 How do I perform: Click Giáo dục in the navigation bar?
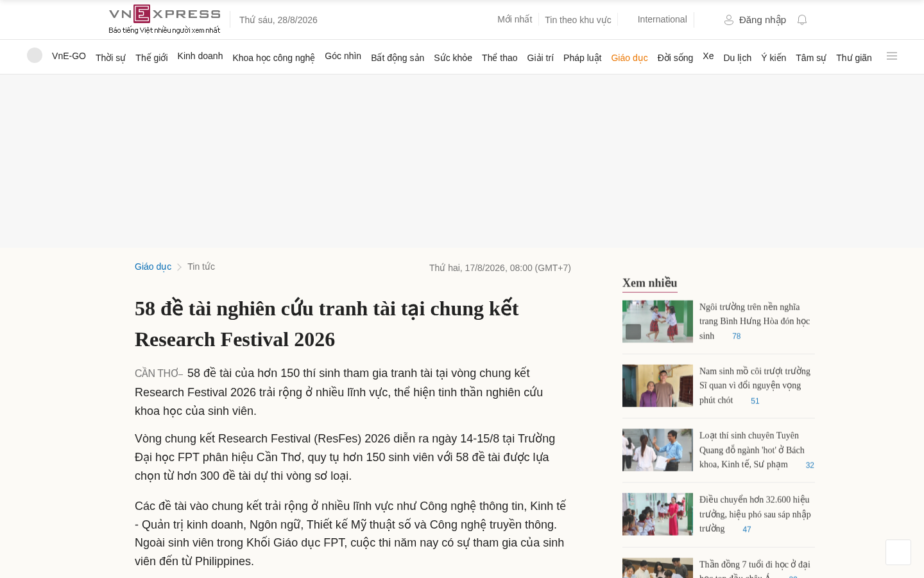click(629, 58)
